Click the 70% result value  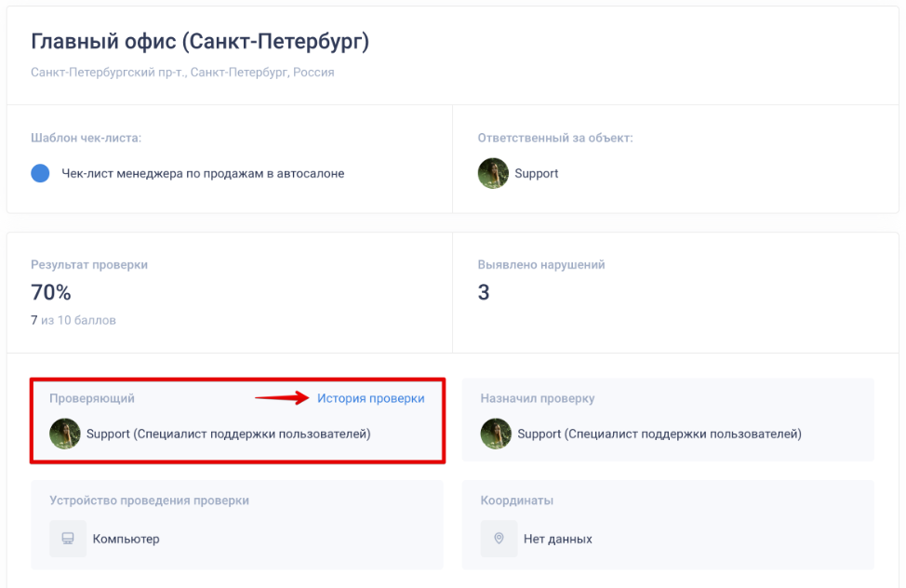point(51,292)
